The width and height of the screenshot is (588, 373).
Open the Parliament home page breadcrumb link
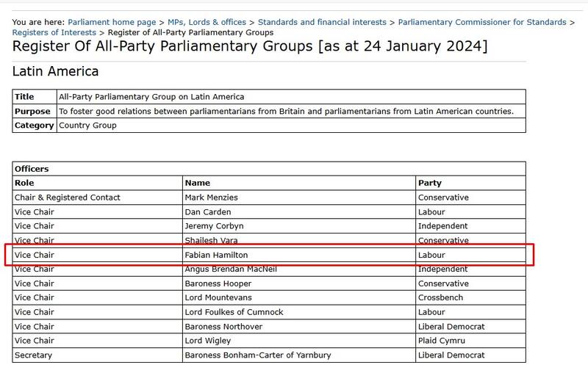point(112,23)
